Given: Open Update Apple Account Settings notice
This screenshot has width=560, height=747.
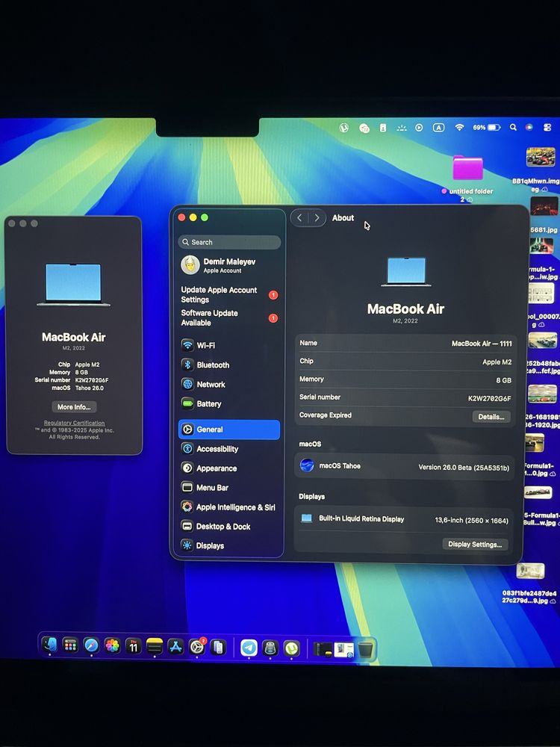Looking at the screenshot, I should (229, 294).
